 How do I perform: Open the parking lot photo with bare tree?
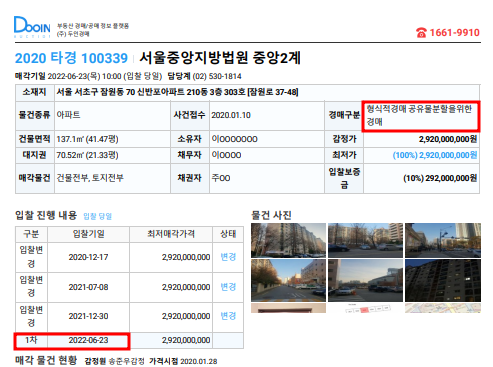[x=365, y=240]
